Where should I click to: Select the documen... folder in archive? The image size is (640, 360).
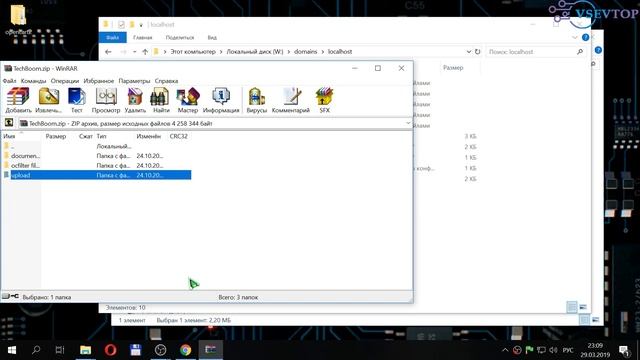click(96, 156)
